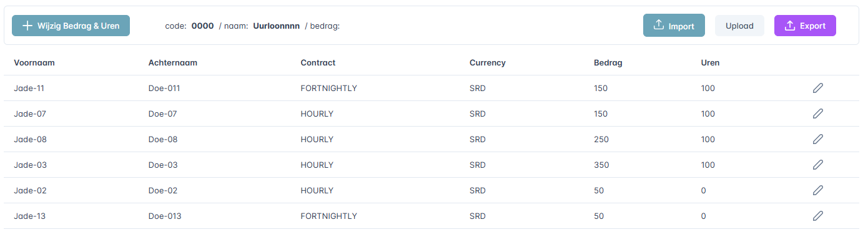Open Wijzig Bedrag & Uren
Image resolution: width=868 pixels, height=237 pixels.
tap(71, 26)
